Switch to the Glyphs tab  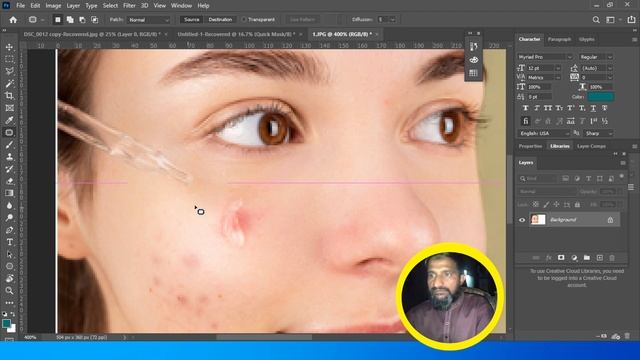click(587, 39)
